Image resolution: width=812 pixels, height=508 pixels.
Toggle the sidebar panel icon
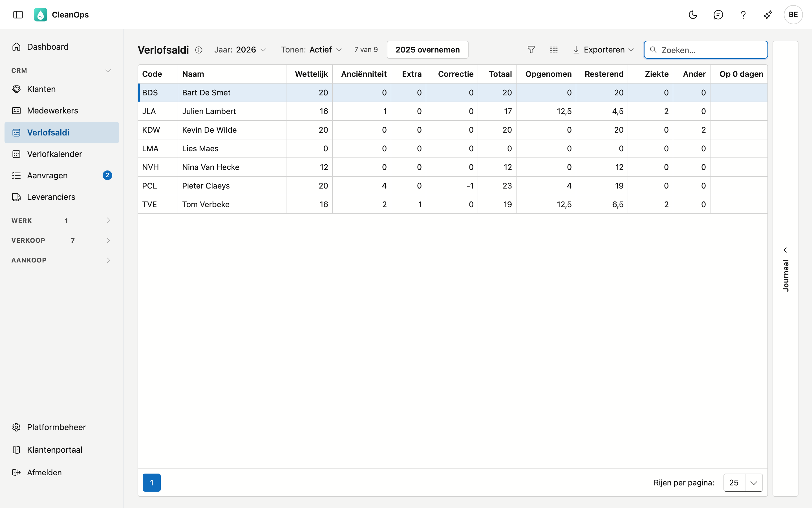[18, 14]
